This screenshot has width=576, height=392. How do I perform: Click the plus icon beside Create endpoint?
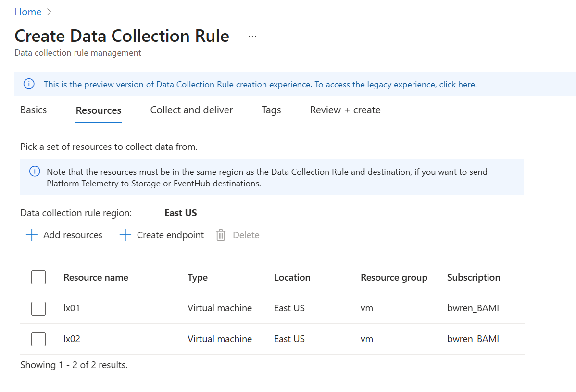125,235
